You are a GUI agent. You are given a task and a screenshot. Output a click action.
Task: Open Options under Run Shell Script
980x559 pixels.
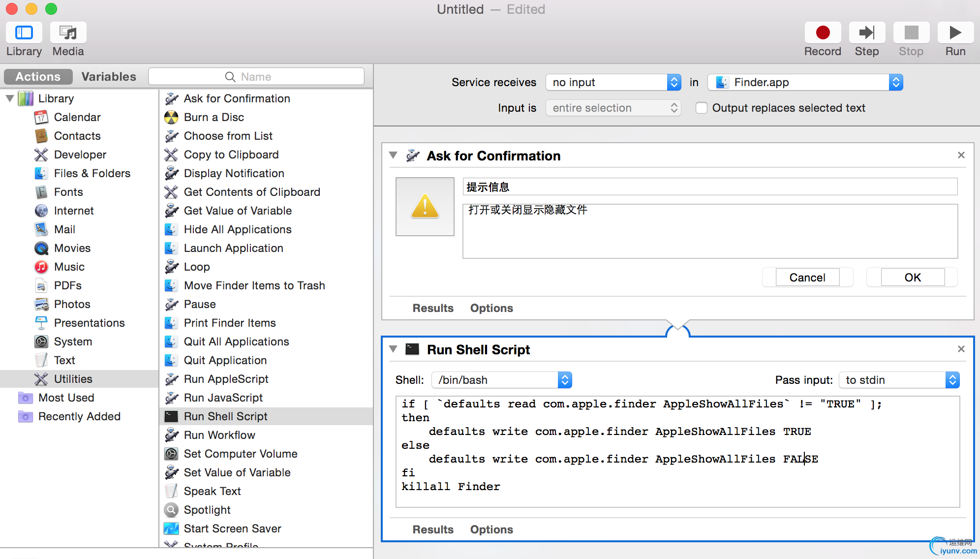(491, 529)
